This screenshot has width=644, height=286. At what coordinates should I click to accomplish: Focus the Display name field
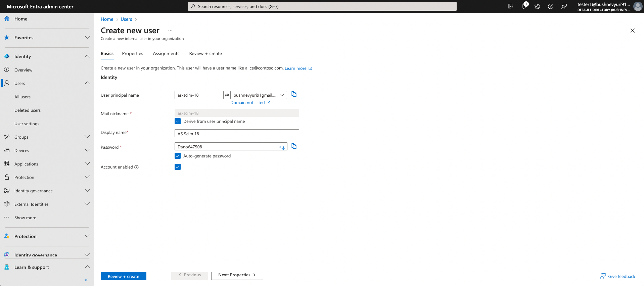click(x=237, y=133)
